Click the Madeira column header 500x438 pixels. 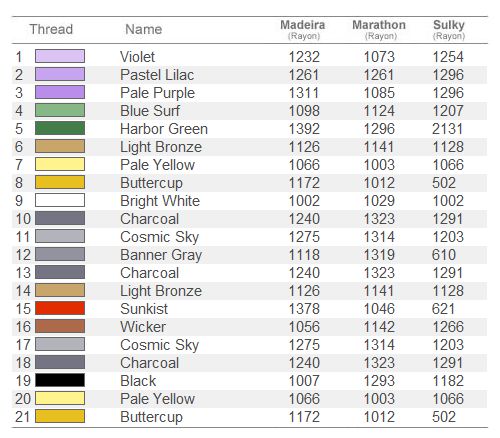303,30
